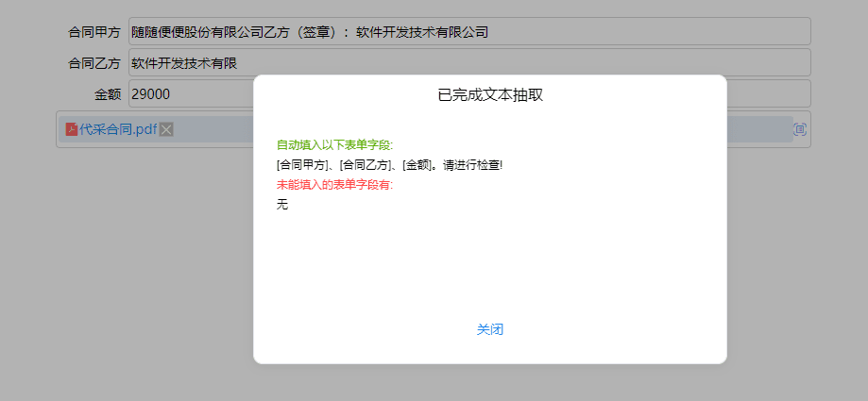Click the green text 自动填入以下表单字段
Viewport: 868px width, 401px height.
click(335, 145)
